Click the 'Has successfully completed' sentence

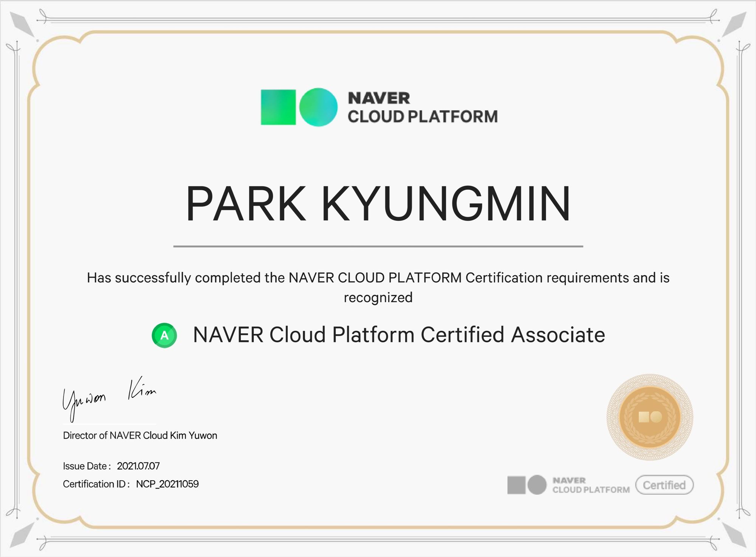pos(378,278)
